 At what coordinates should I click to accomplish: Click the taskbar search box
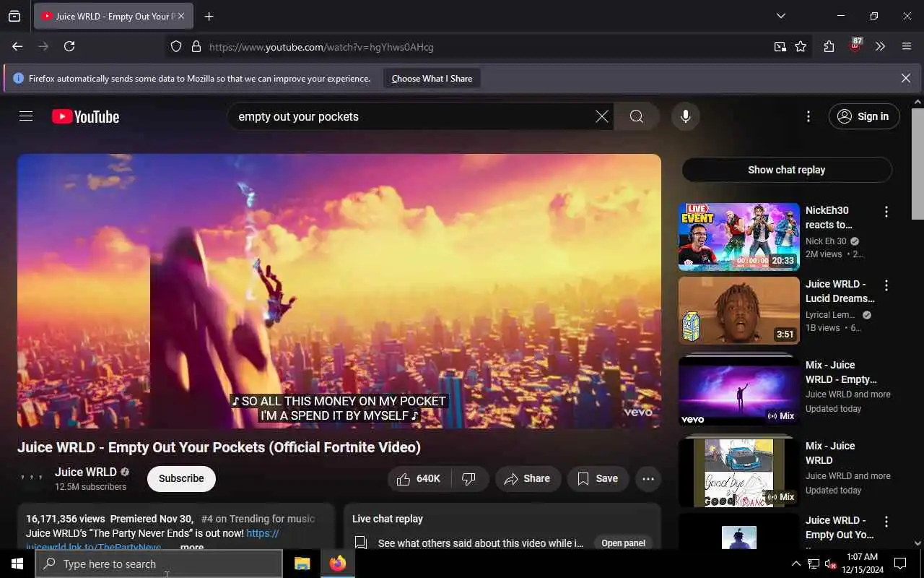tap(159, 564)
